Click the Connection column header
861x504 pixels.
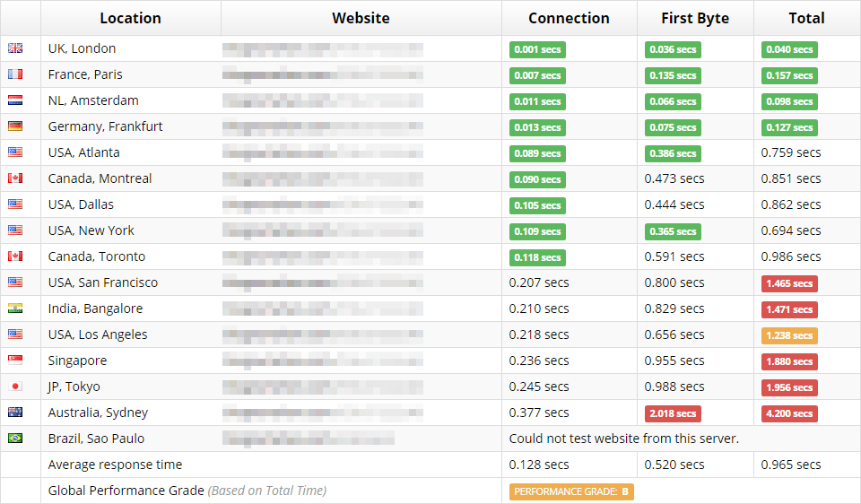(x=569, y=18)
